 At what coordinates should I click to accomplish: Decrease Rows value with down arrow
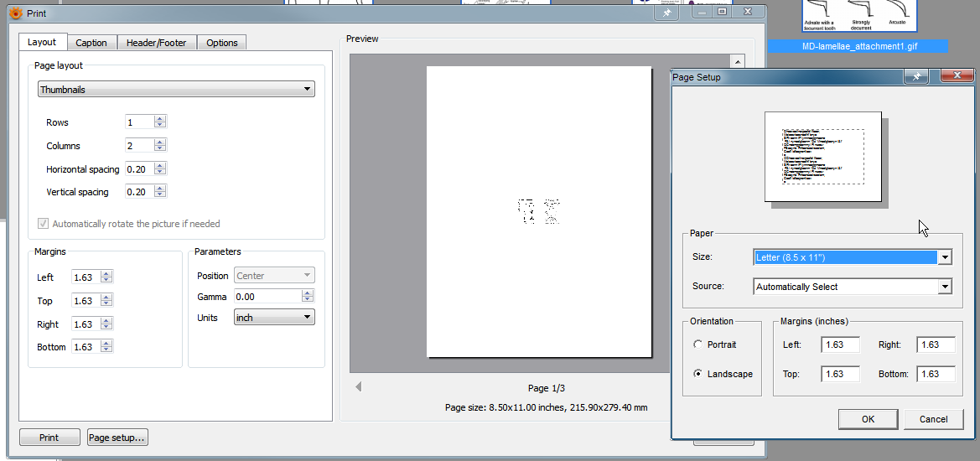point(160,125)
